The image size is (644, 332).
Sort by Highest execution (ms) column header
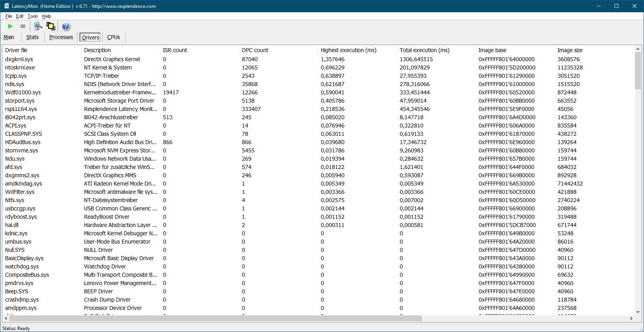(358, 50)
